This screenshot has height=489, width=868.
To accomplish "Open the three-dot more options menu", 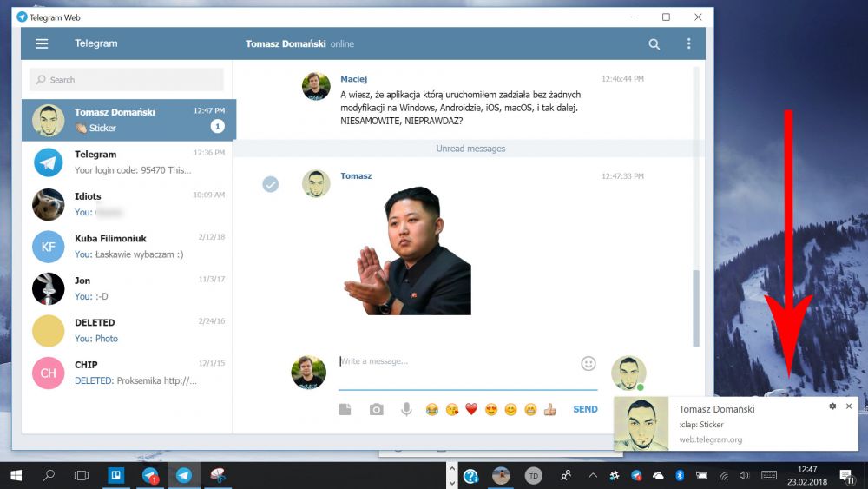I will click(688, 43).
